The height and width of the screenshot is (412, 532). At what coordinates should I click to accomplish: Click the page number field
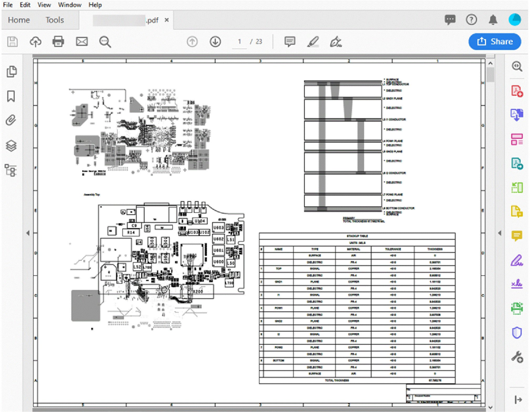(x=239, y=42)
